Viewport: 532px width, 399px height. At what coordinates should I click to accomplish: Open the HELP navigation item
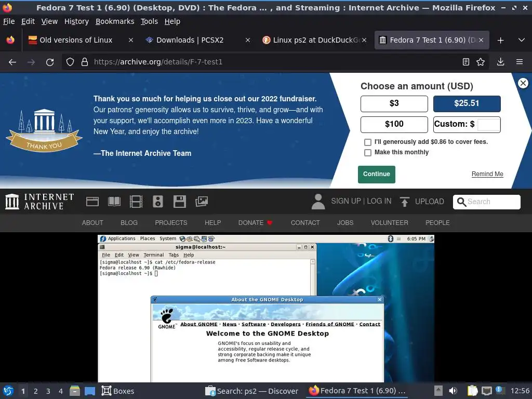pyautogui.click(x=212, y=223)
